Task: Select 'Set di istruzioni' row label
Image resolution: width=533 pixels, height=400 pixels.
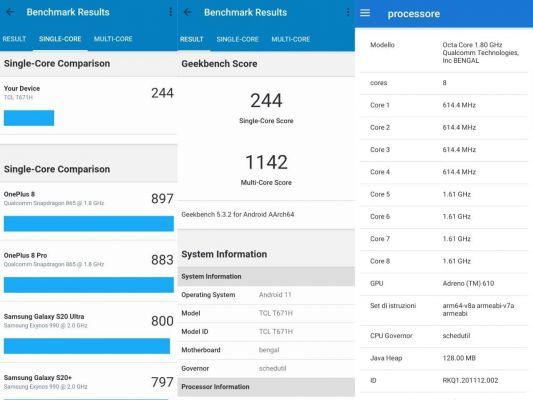Action: click(x=393, y=306)
